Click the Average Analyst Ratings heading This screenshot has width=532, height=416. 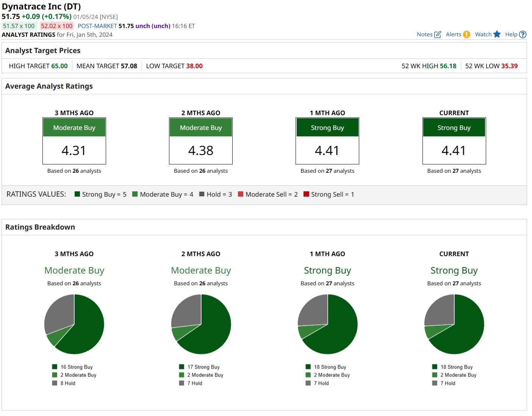(x=49, y=86)
